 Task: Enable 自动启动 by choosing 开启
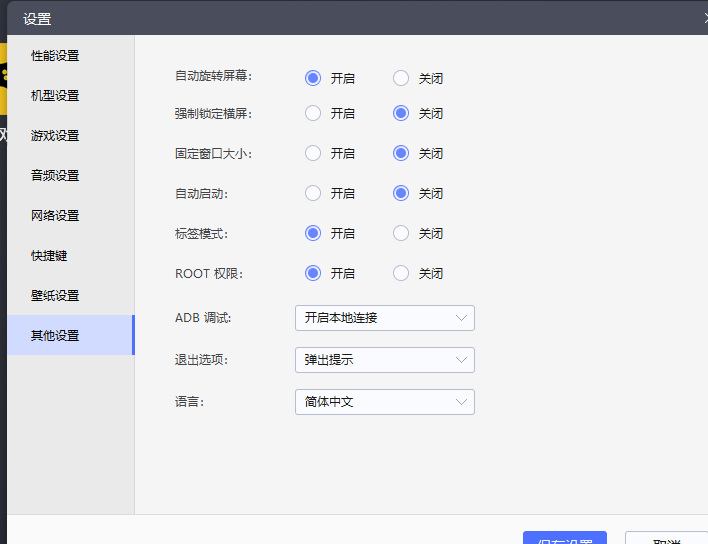coord(313,194)
